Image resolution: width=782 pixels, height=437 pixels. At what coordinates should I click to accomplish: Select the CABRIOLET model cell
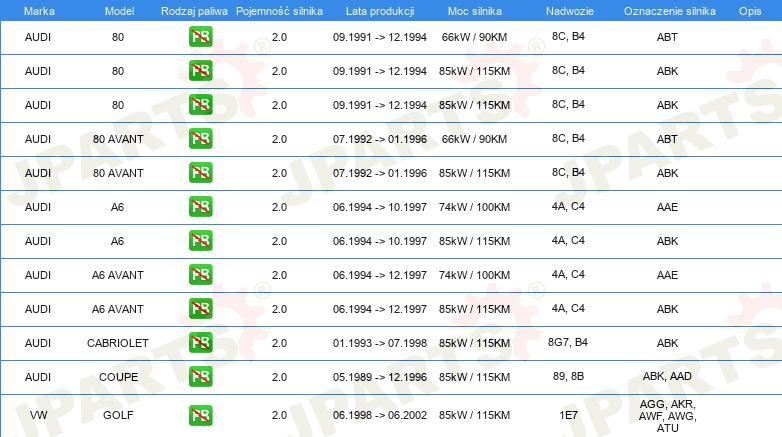[x=118, y=343]
